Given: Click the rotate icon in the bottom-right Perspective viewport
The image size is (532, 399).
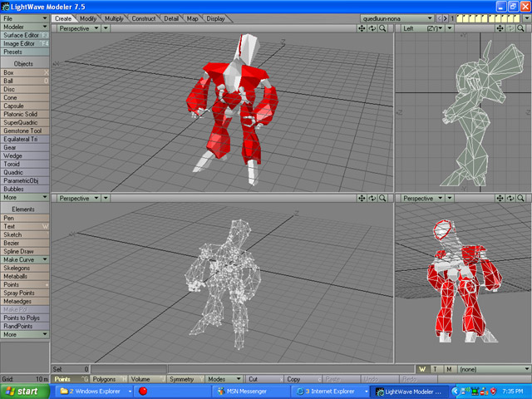Looking at the screenshot, I should coord(510,198).
